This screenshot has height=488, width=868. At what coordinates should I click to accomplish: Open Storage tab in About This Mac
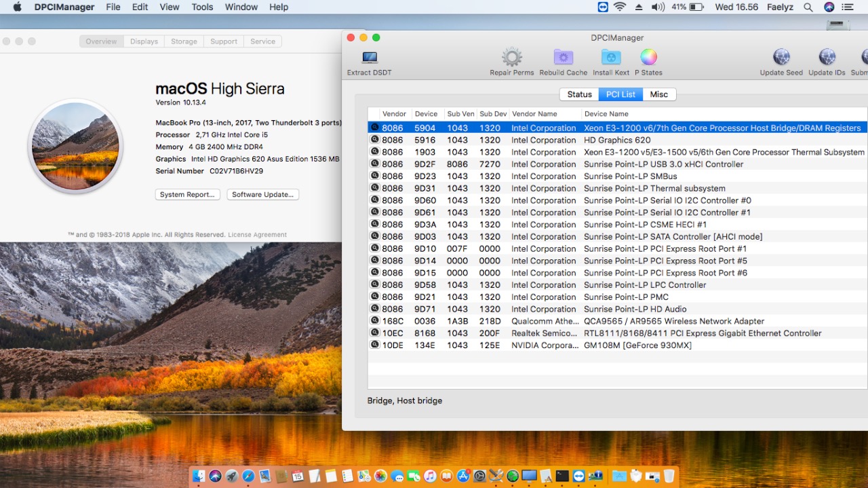tap(184, 41)
